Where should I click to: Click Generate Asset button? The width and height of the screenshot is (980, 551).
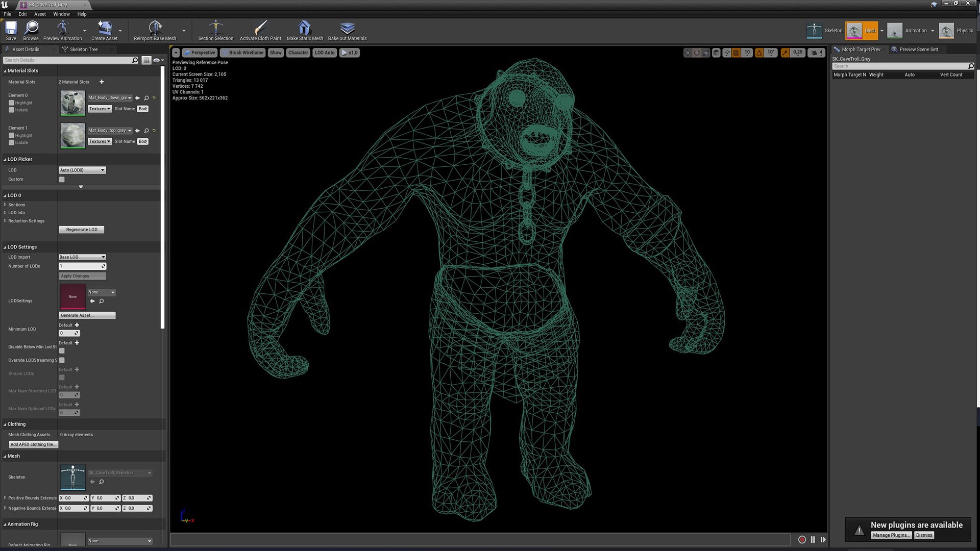click(87, 315)
